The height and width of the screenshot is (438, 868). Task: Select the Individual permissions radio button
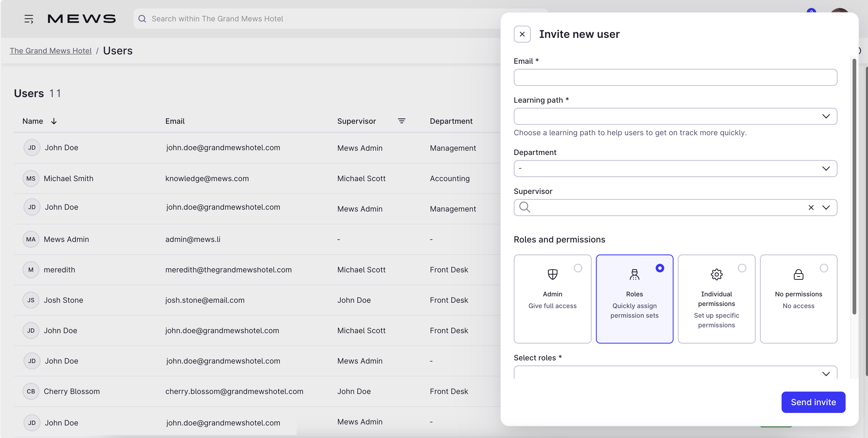pos(743,268)
